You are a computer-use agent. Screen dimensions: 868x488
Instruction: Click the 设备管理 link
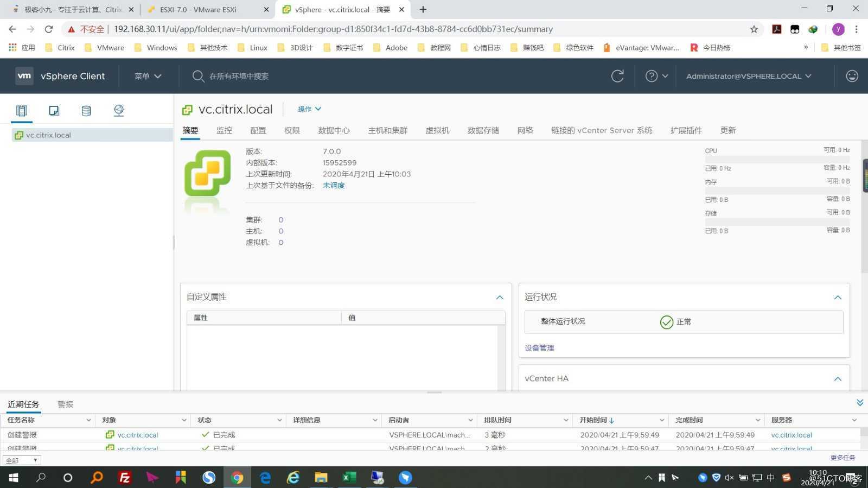point(539,348)
